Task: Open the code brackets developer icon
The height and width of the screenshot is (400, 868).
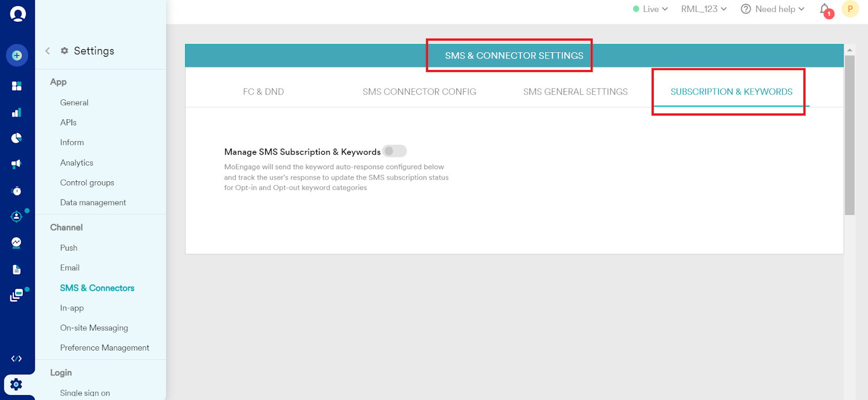Action: click(x=17, y=358)
